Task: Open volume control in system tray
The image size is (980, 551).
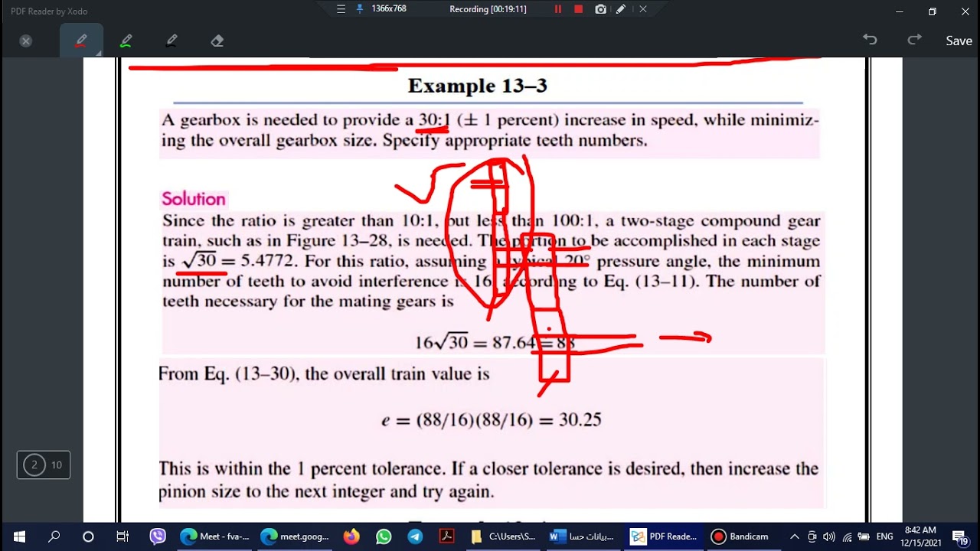Action: point(830,536)
